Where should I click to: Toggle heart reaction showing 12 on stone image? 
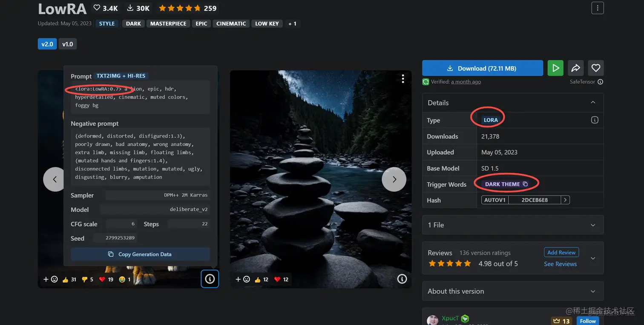[x=281, y=279]
